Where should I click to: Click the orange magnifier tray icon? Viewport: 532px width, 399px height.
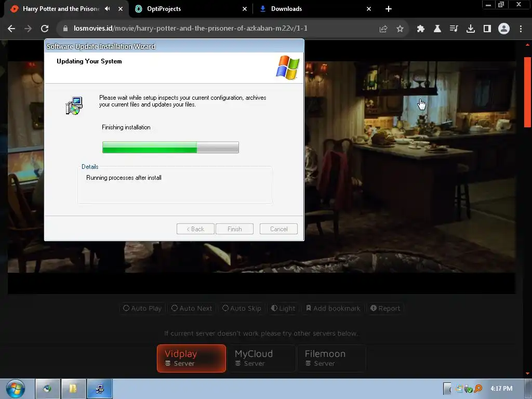(x=478, y=389)
